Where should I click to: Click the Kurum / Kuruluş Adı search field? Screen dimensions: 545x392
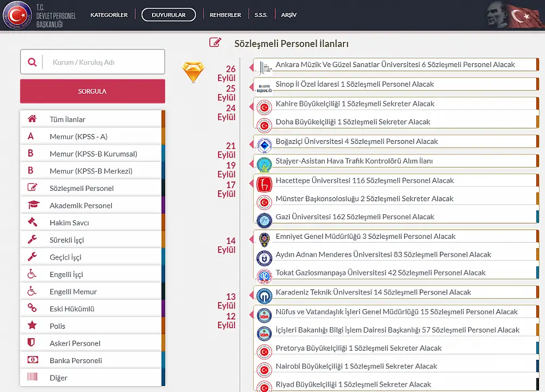pos(93,62)
